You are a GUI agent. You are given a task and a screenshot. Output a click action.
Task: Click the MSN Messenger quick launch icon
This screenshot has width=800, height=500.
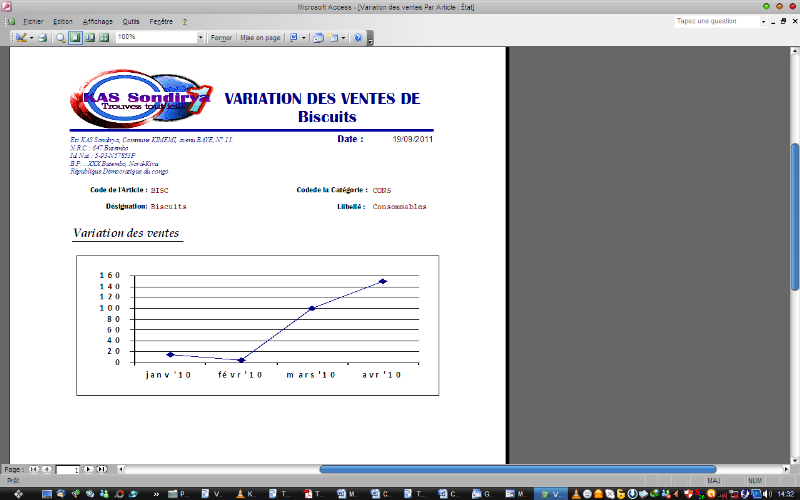click(x=105, y=494)
